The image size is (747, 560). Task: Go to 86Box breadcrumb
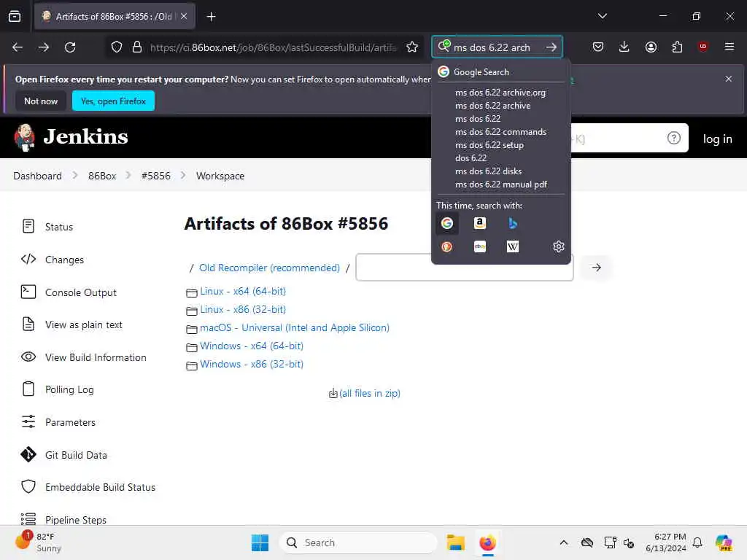click(x=102, y=176)
